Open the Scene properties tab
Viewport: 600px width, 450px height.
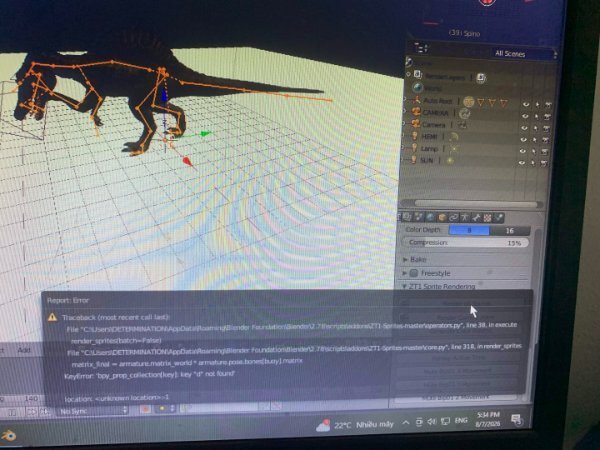(x=419, y=217)
